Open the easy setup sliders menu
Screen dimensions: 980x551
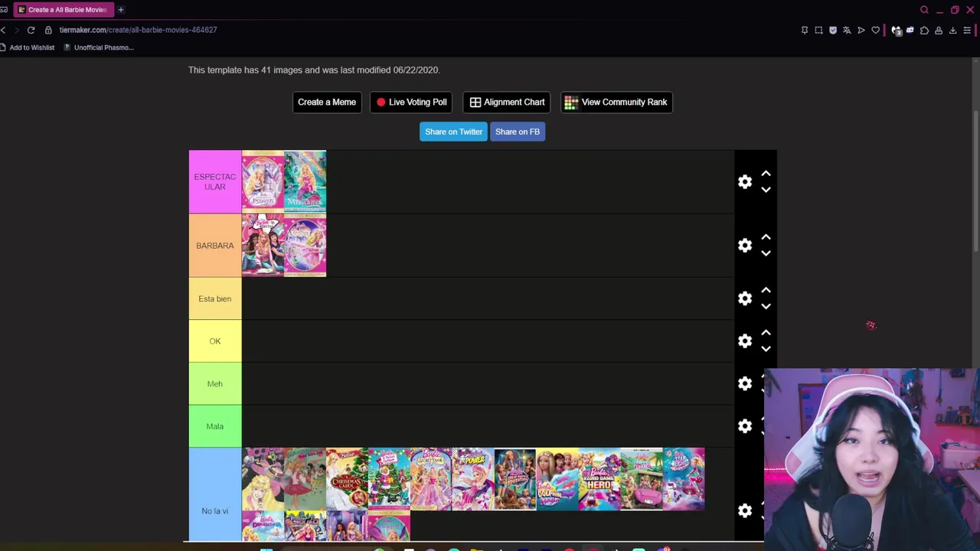(967, 31)
